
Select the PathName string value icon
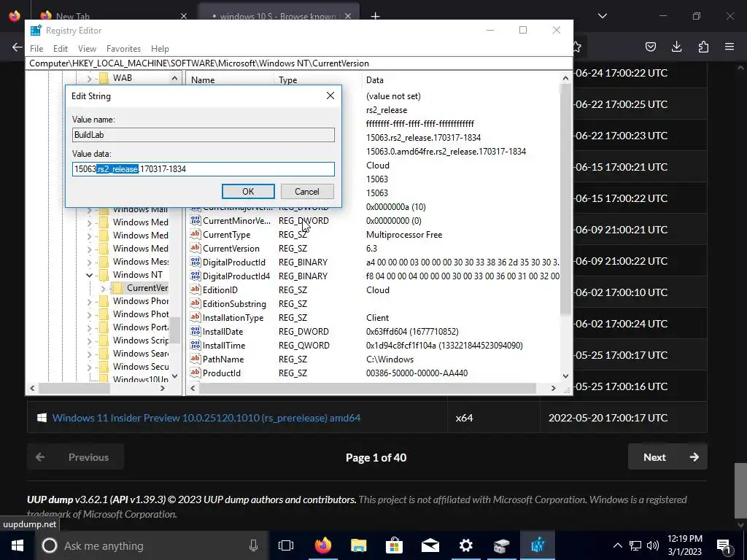pos(196,359)
